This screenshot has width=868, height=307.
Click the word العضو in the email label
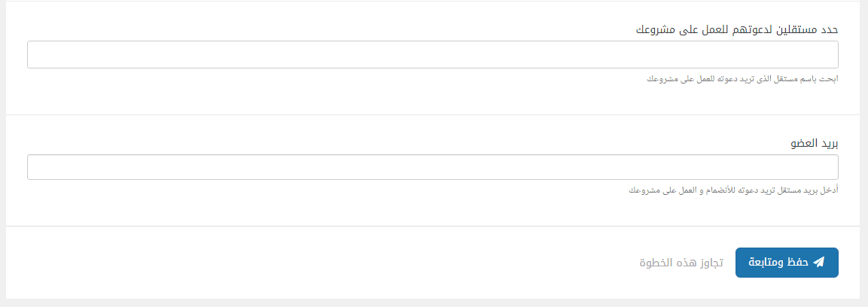pyautogui.click(x=803, y=143)
